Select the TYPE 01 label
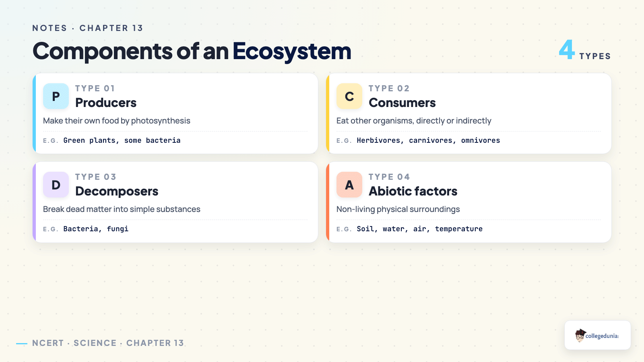Viewport: 644px width, 362px height. pos(95,88)
